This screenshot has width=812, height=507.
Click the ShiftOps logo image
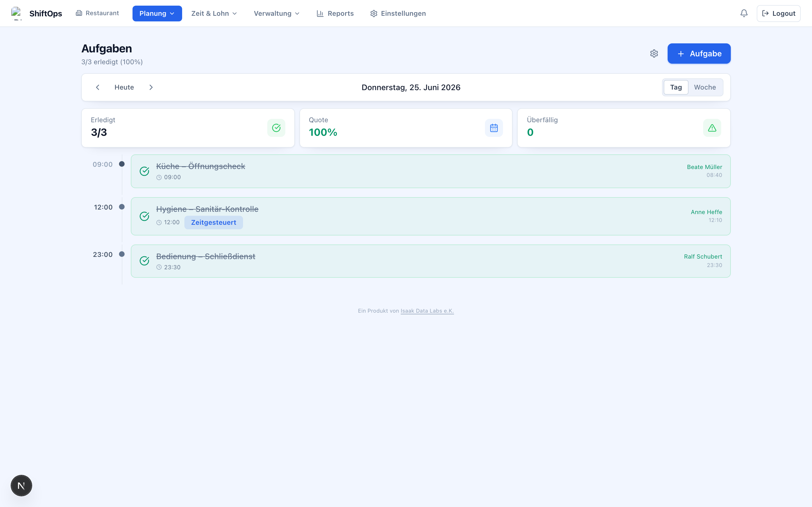click(16, 14)
